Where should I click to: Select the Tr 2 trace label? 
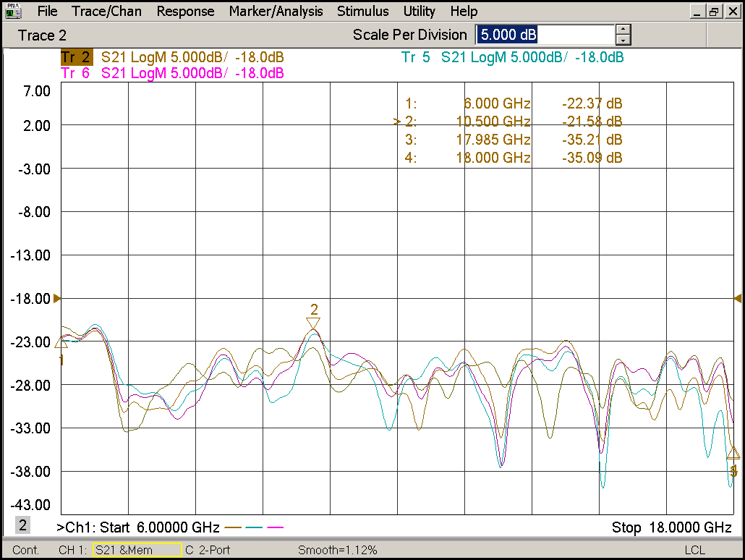click(x=75, y=57)
